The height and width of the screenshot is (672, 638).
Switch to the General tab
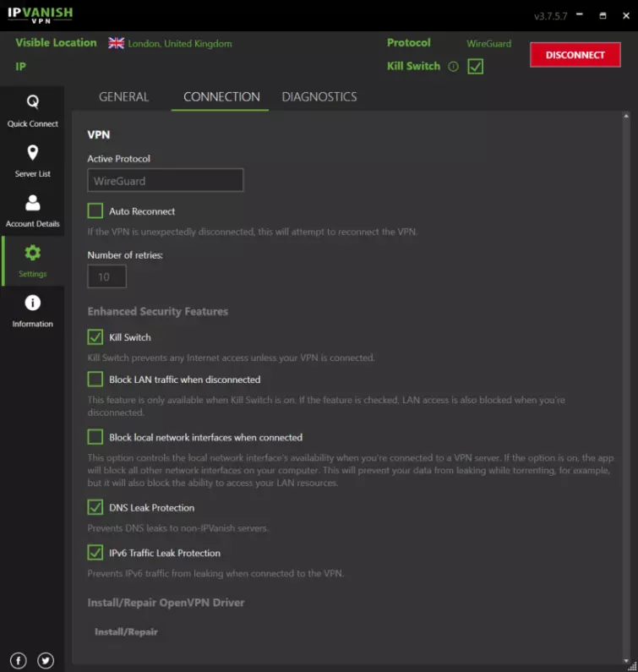coord(123,97)
